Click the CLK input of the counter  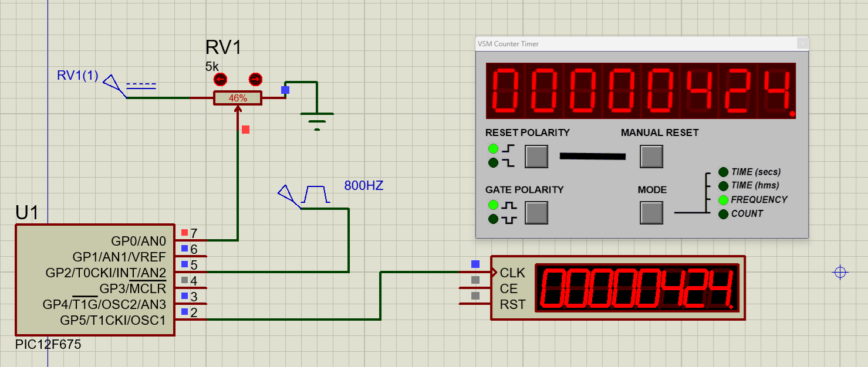point(512,273)
